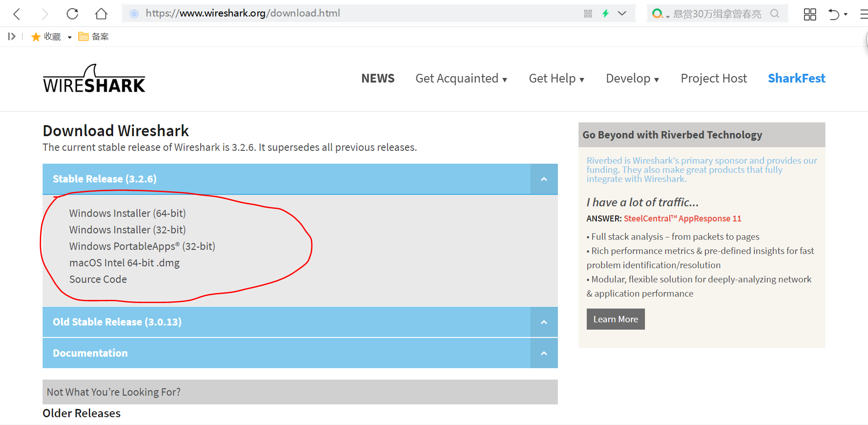The image size is (868, 425).
Task: Click the favorites star icon
Action: pyautogui.click(x=36, y=37)
